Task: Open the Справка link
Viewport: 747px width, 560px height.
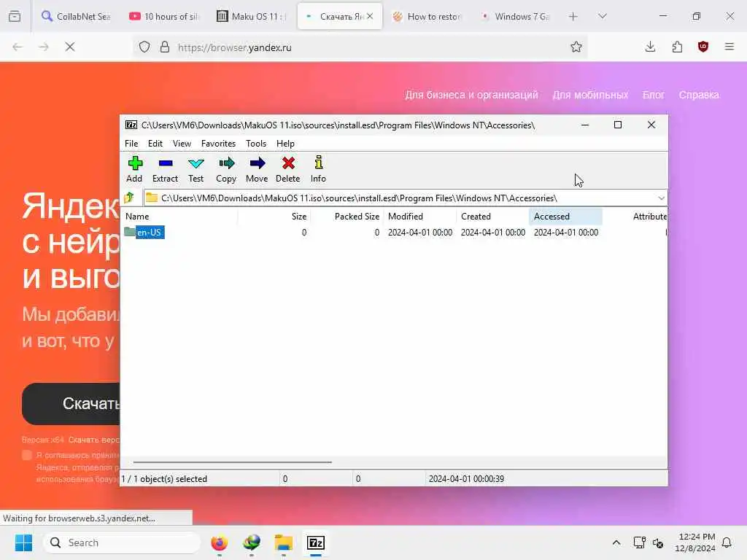Action: [699, 95]
